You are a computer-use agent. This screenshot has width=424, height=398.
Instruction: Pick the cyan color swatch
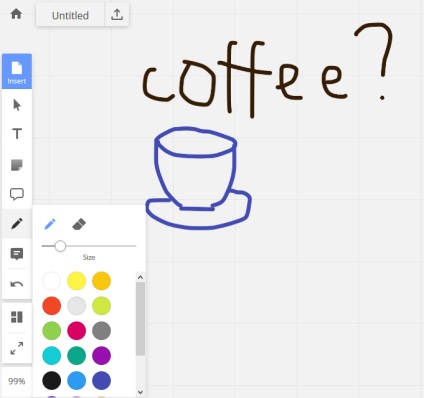click(x=52, y=355)
